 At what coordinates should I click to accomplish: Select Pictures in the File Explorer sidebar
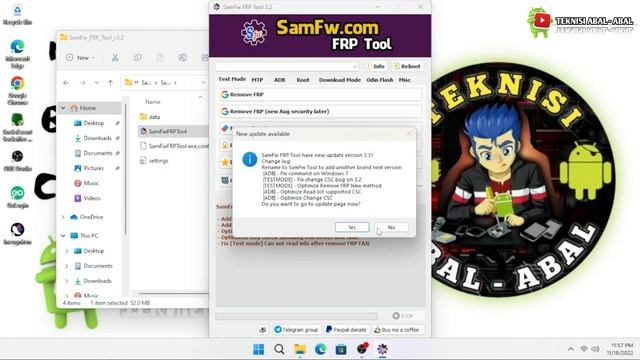[x=93, y=168]
